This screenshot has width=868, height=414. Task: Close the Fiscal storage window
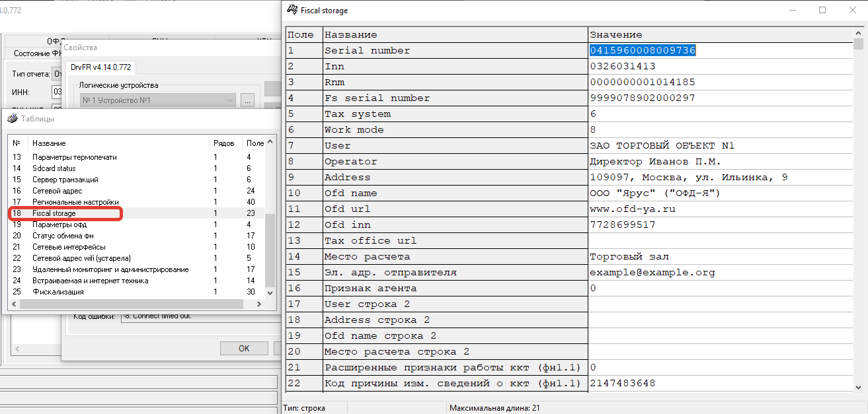pos(852,10)
